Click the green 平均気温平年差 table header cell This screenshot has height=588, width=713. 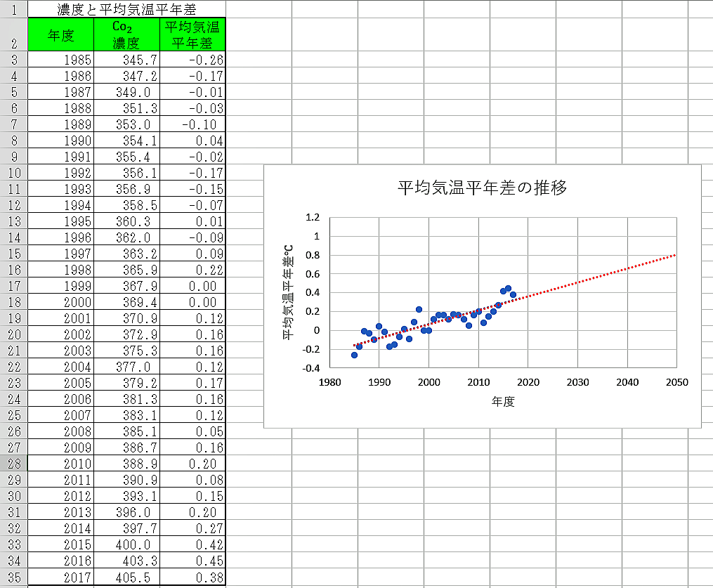pyautogui.click(x=192, y=34)
